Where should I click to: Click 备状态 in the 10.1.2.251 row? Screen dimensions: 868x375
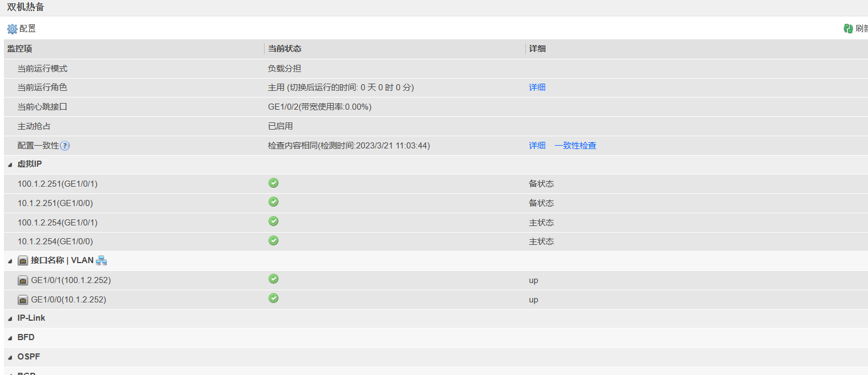(541, 203)
